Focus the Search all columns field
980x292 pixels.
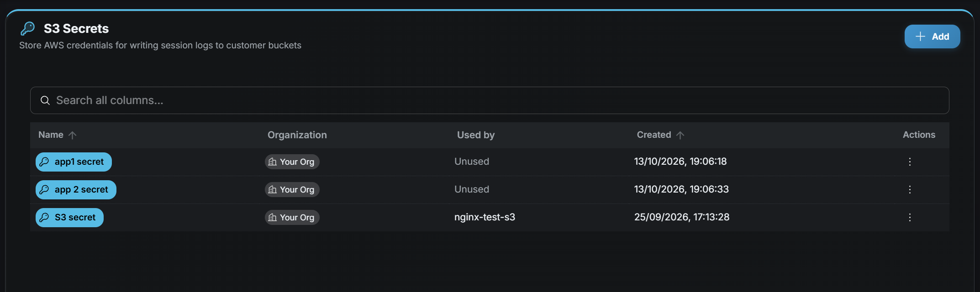click(x=490, y=100)
